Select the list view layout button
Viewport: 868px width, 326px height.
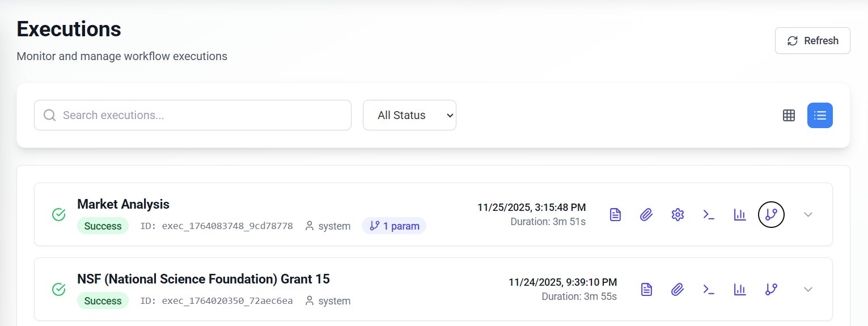(x=820, y=115)
